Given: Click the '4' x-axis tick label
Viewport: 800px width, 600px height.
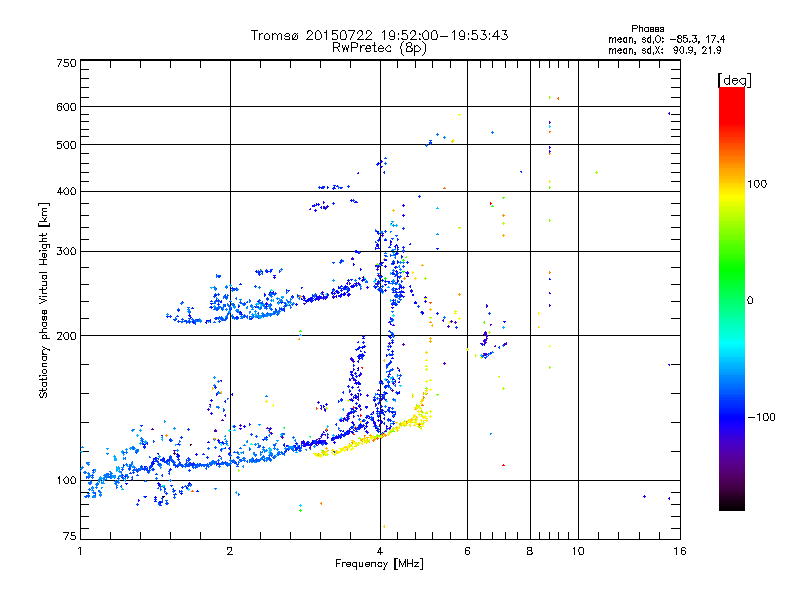Looking at the screenshot, I should pyautogui.click(x=380, y=551).
